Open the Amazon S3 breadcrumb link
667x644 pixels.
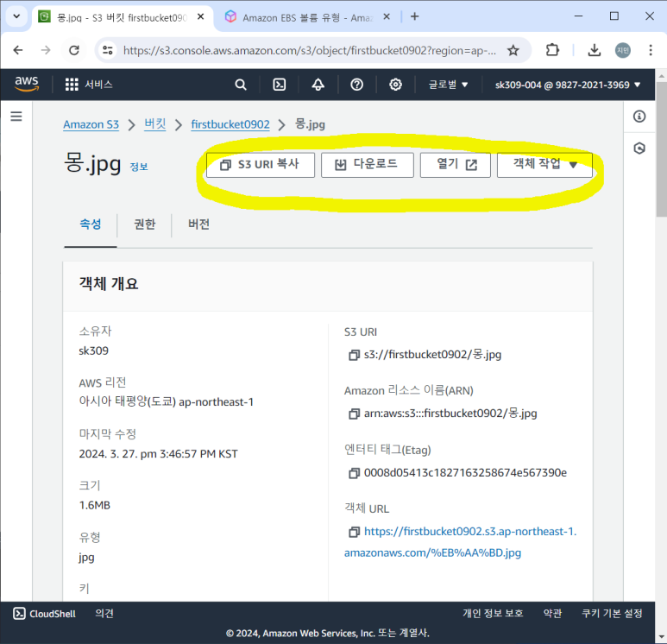point(91,124)
